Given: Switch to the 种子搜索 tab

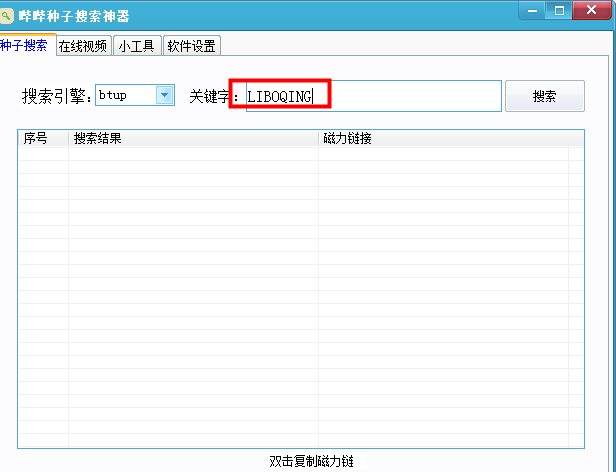Looking at the screenshot, I should (27, 45).
